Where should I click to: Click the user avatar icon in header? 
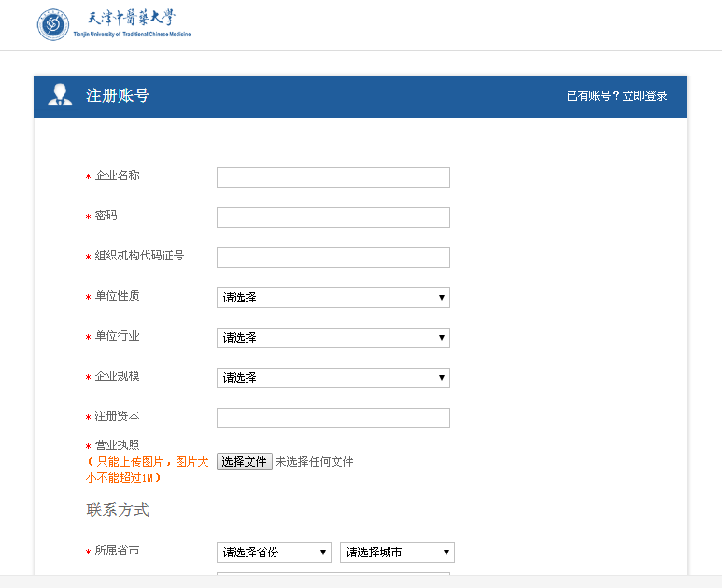[x=60, y=95]
